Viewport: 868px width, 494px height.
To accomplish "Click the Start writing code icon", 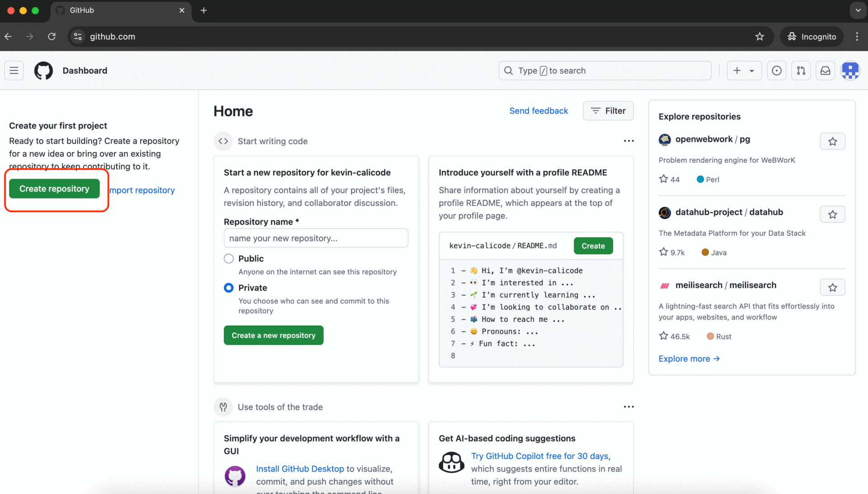I will (x=223, y=141).
